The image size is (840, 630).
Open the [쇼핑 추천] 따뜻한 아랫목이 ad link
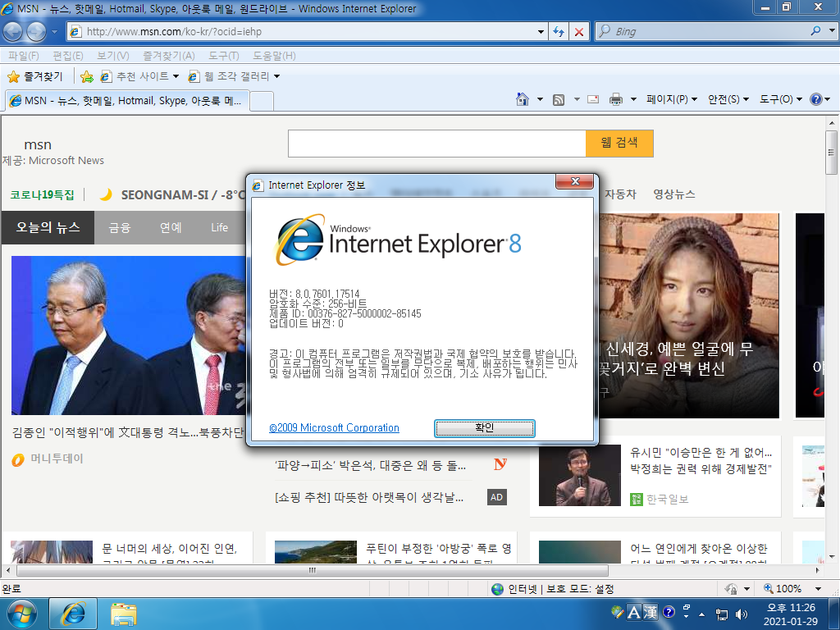tap(369, 498)
